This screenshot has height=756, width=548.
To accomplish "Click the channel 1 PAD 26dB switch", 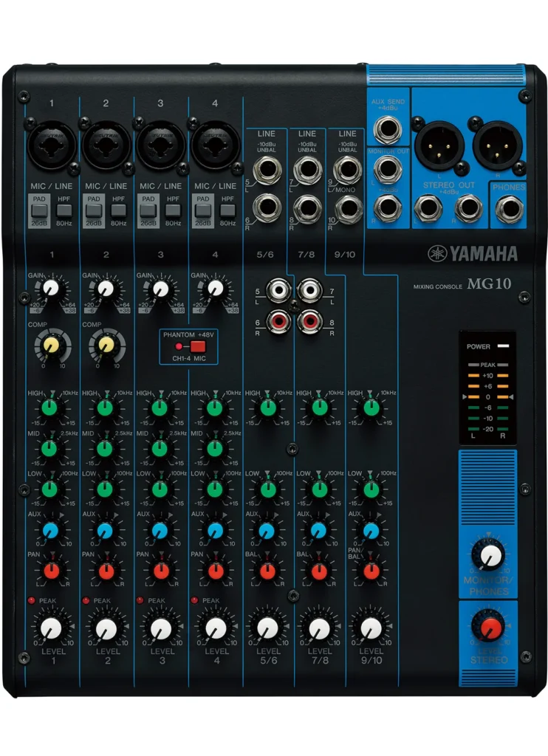I will point(39,210).
